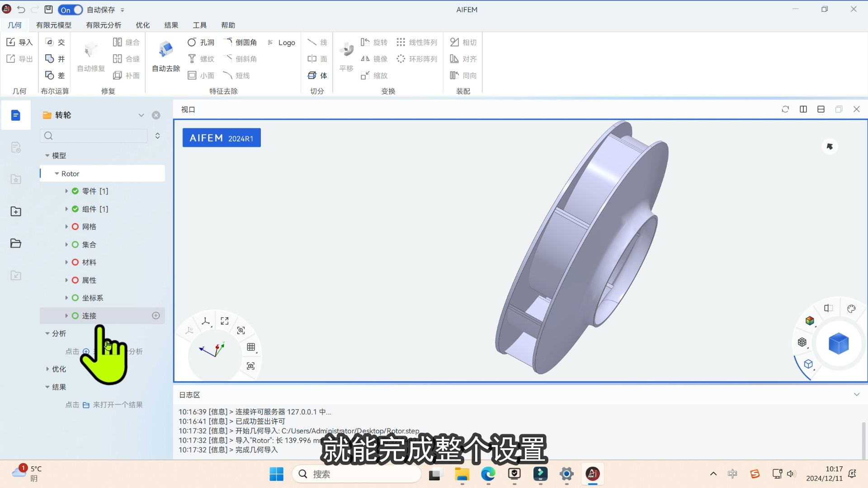Toggle the grid display icon in viewport
Image resolution: width=868 pixels, height=488 pixels.
(x=251, y=347)
